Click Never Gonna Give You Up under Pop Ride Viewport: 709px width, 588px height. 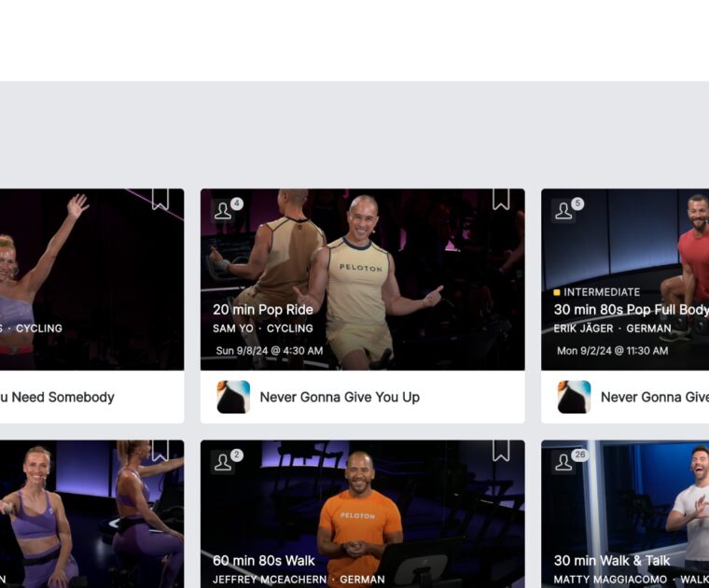(340, 397)
